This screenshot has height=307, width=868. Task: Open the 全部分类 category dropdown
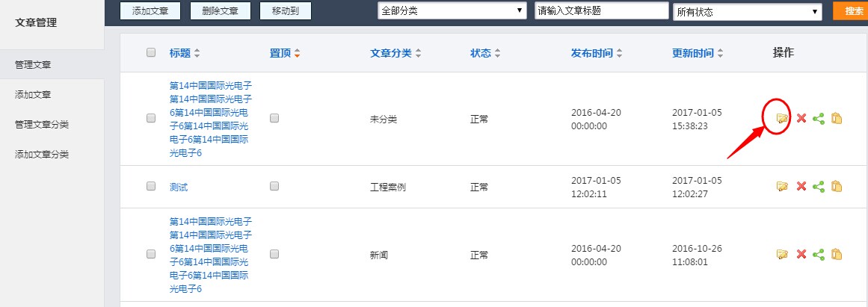pos(452,10)
